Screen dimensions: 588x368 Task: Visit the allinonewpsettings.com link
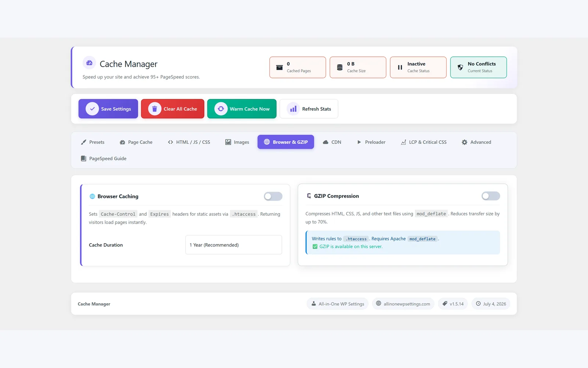click(x=403, y=304)
